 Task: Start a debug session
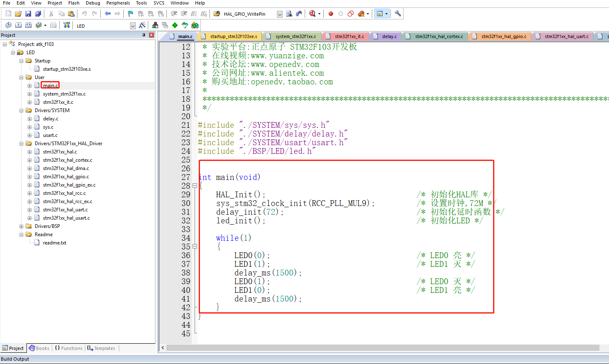pyautogui.click(x=312, y=13)
